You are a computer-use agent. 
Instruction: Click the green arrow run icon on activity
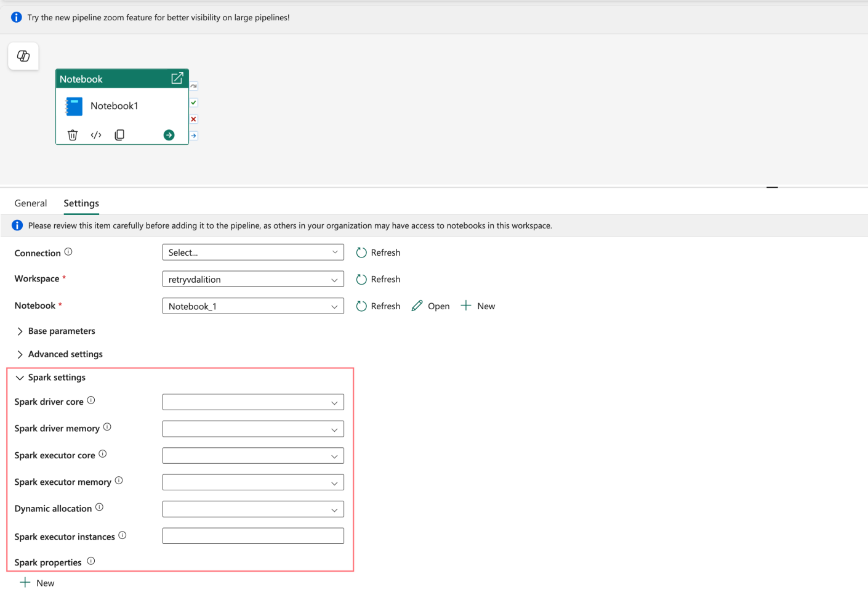[169, 135]
